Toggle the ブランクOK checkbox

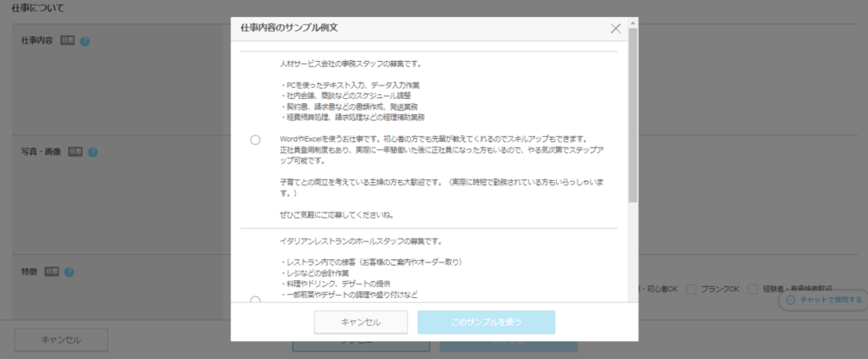(692, 289)
